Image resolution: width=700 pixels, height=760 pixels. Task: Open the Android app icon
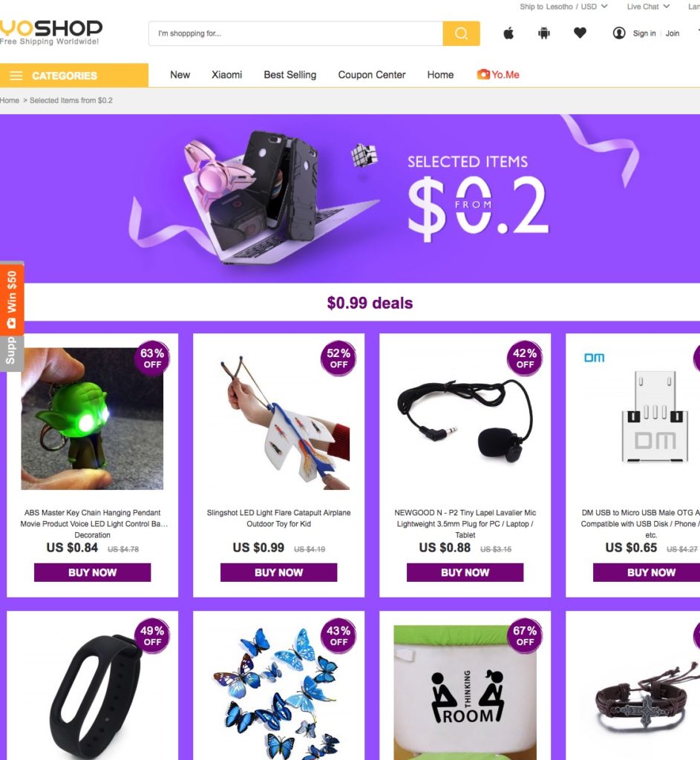coord(544,33)
